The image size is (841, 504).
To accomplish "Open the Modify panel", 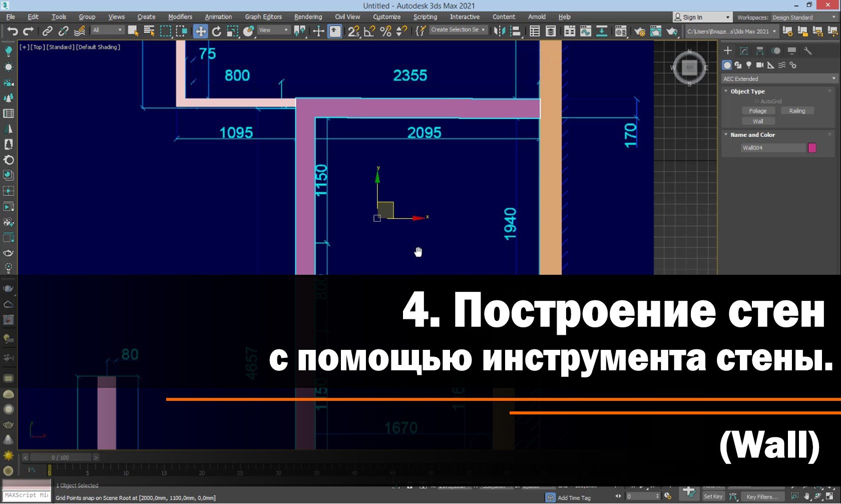I will click(744, 50).
